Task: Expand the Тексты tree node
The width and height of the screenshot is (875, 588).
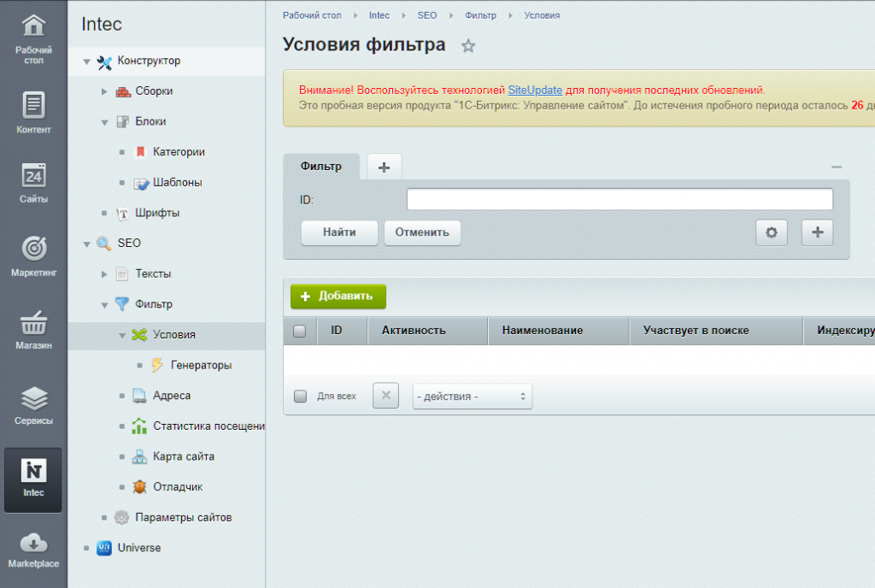Action: [104, 274]
